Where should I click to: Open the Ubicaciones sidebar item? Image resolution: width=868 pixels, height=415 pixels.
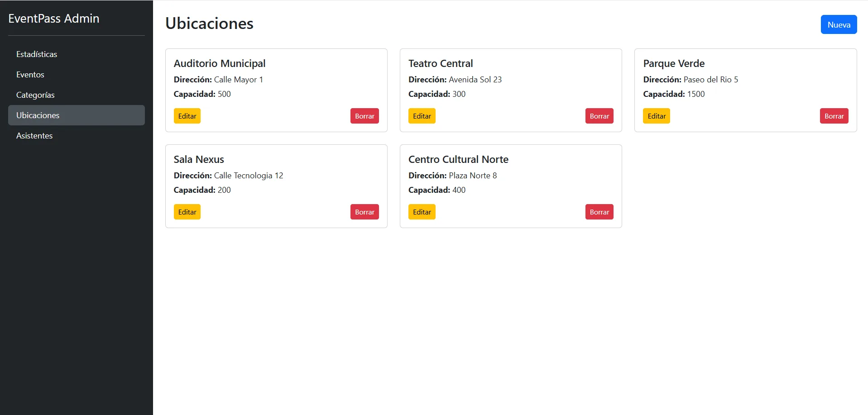(x=77, y=115)
